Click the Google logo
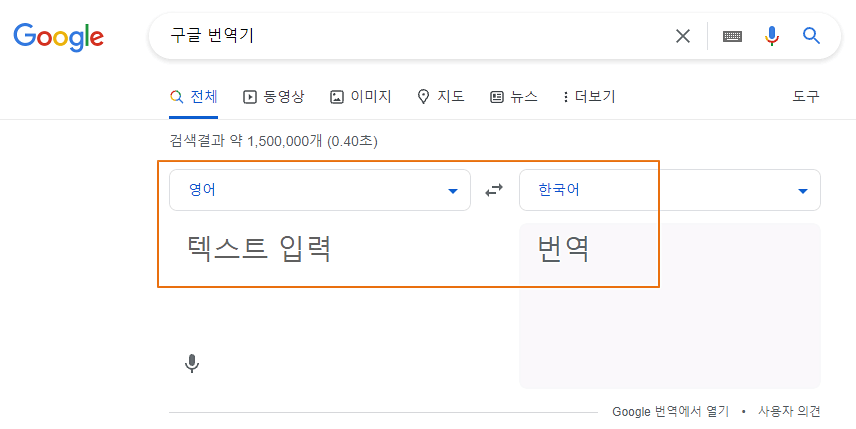Image resolution: width=856 pixels, height=429 pixels. click(x=58, y=37)
